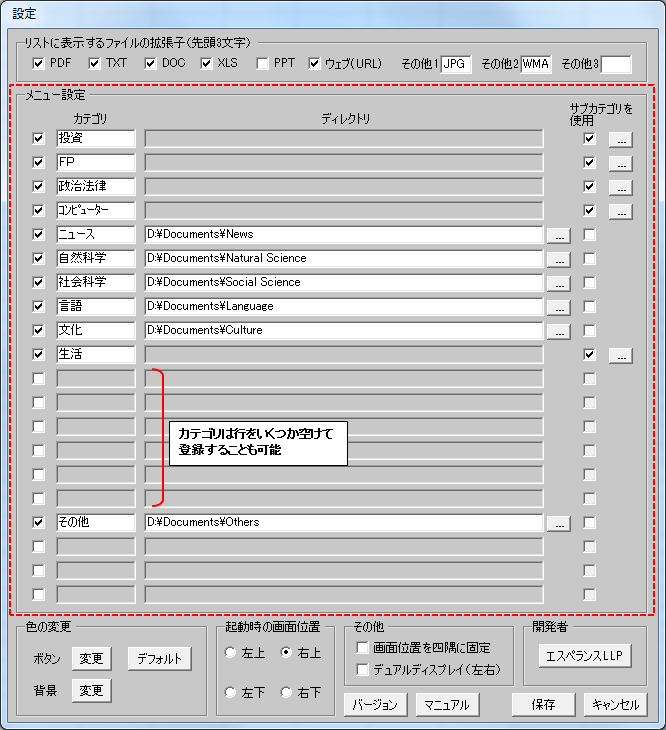The image size is (666, 730).
Task: Uncheck the enable checkbox for ニュース row
Action: click(x=39, y=234)
